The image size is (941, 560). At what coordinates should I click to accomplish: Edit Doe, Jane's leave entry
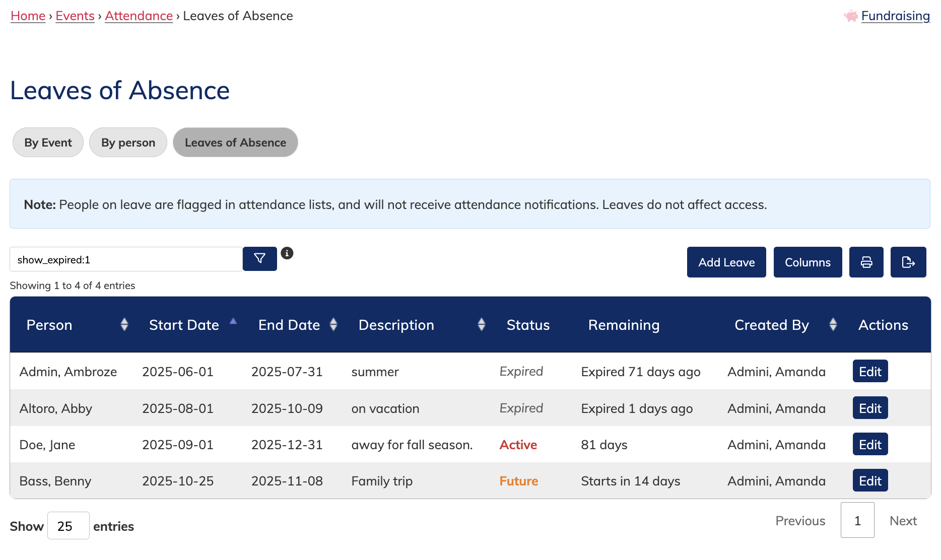(870, 445)
